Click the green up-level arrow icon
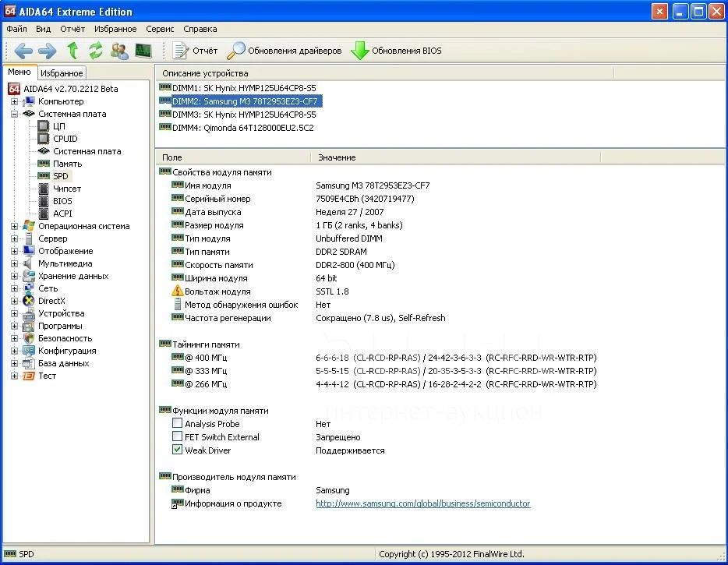Screen dimensions: 728x565 pos(72,50)
